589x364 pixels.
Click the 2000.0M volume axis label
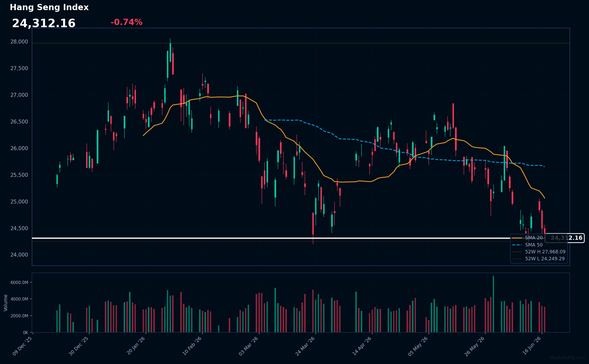(19, 316)
